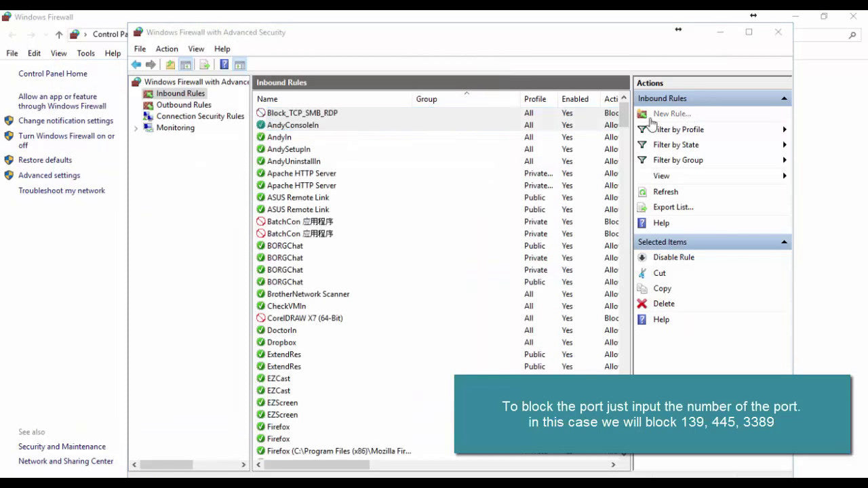Click the Back arrow in the firewall toolbar
The height and width of the screenshot is (488, 868).
136,64
